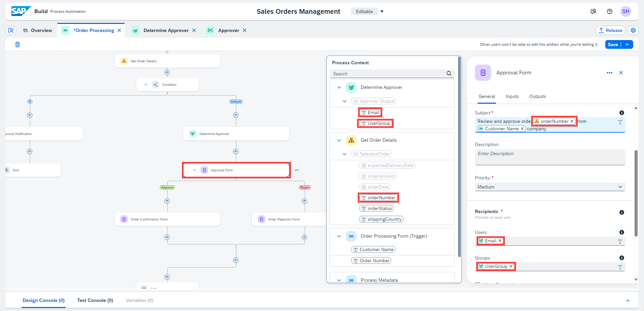Close the Approver tab
Image resolution: width=644 pixels, height=311 pixels.
coord(245,30)
